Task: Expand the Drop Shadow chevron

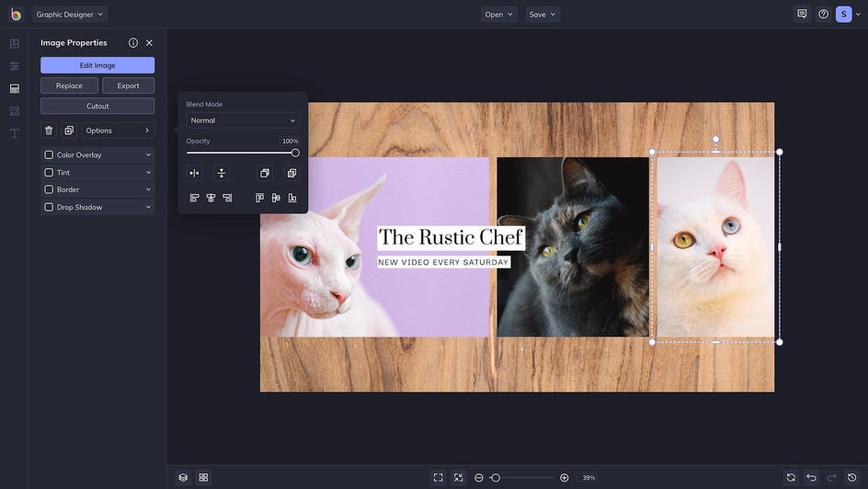Action: click(148, 207)
